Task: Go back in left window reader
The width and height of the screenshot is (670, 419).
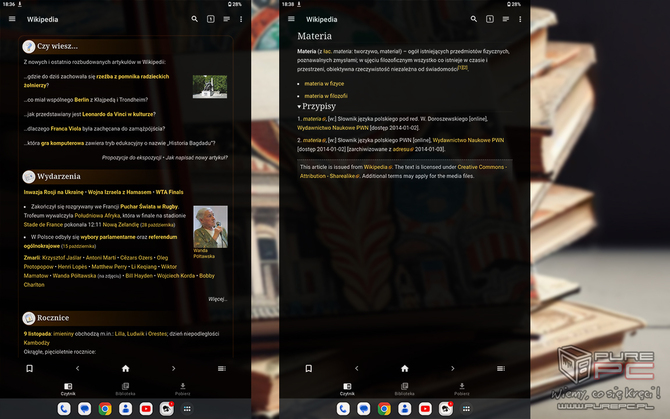Action: (x=77, y=368)
